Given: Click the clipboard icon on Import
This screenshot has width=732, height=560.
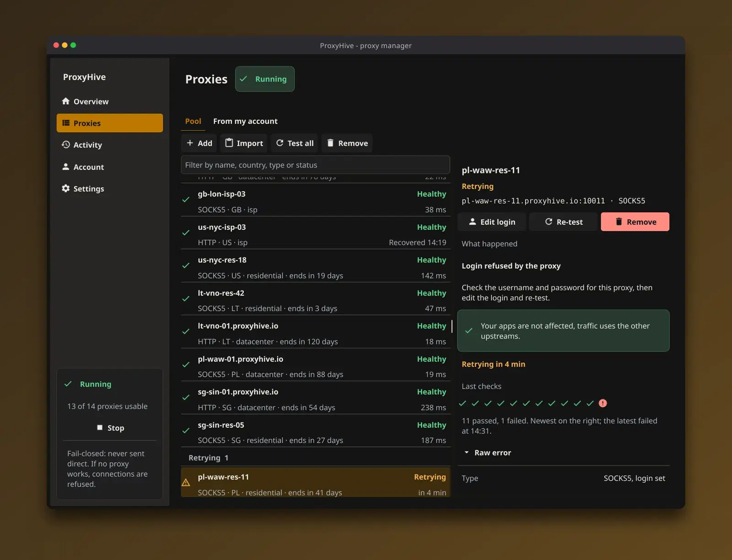Looking at the screenshot, I should [229, 143].
